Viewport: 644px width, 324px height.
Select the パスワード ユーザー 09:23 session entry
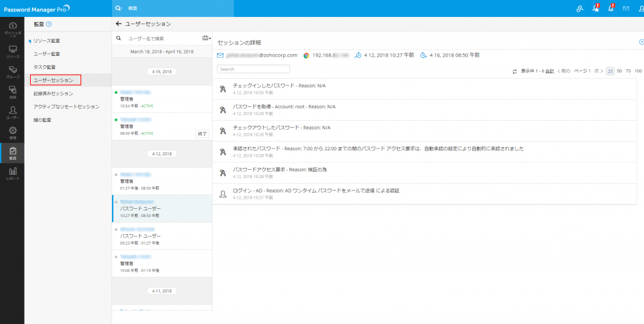(x=162, y=236)
